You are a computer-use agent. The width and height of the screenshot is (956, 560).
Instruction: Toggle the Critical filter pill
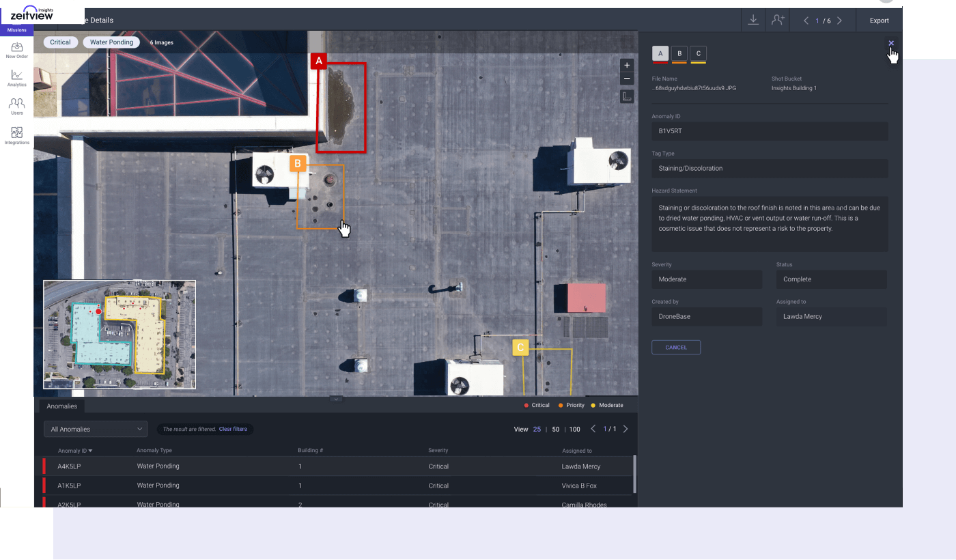(x=60, y=42)
